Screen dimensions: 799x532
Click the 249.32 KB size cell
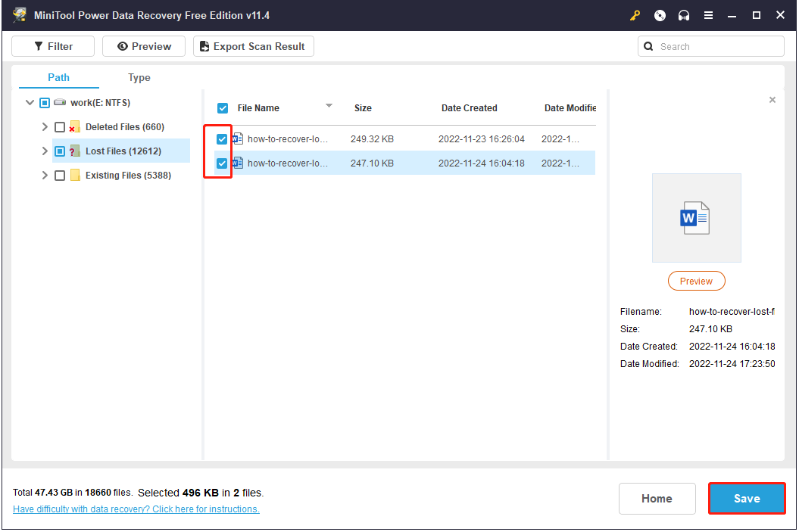point(372,139)
